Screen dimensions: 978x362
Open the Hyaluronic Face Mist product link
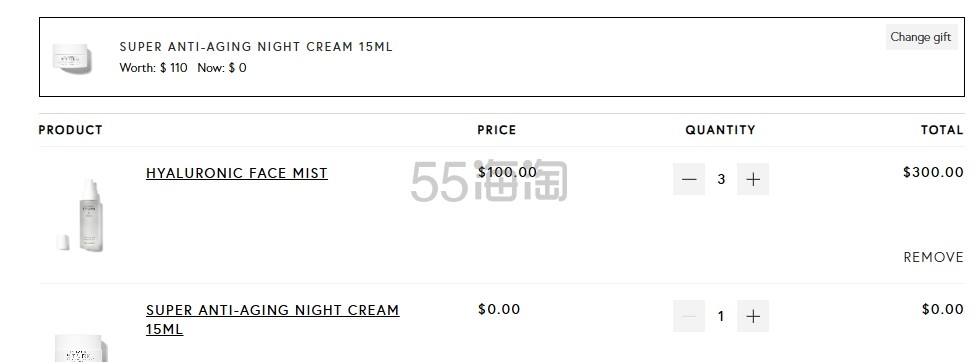tap(236, 173)
